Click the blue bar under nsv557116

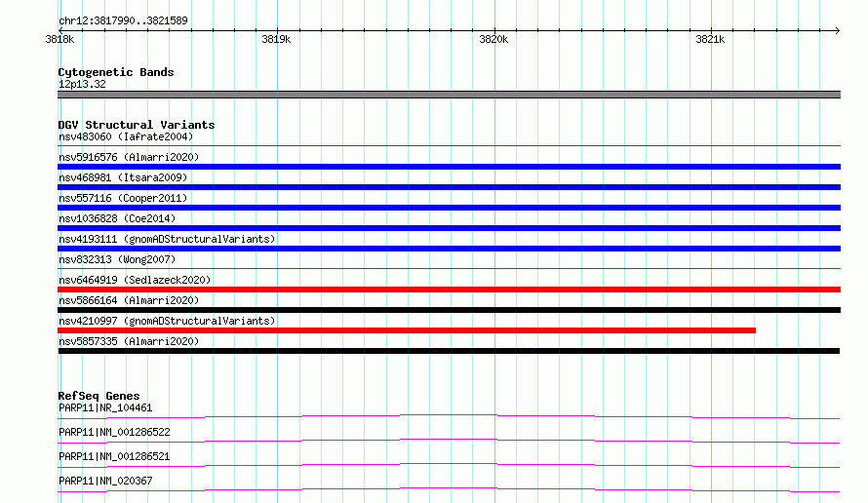coord(449,208)
